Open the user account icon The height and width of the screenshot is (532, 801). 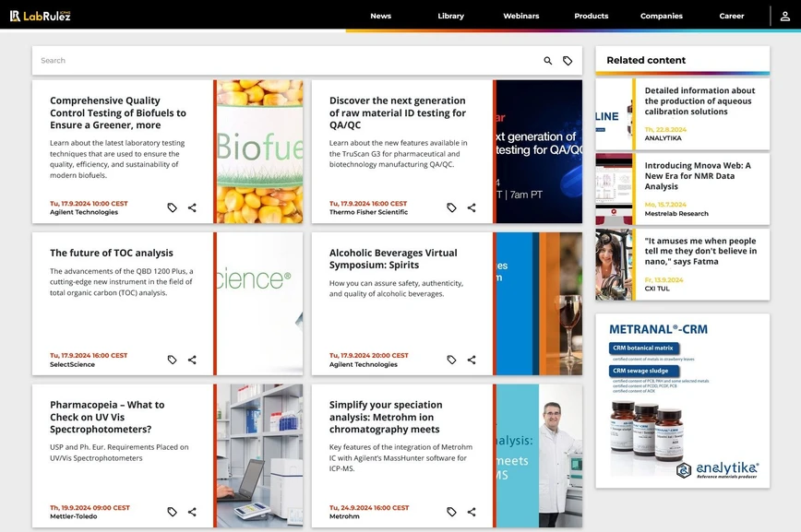(x=785, y=16)
